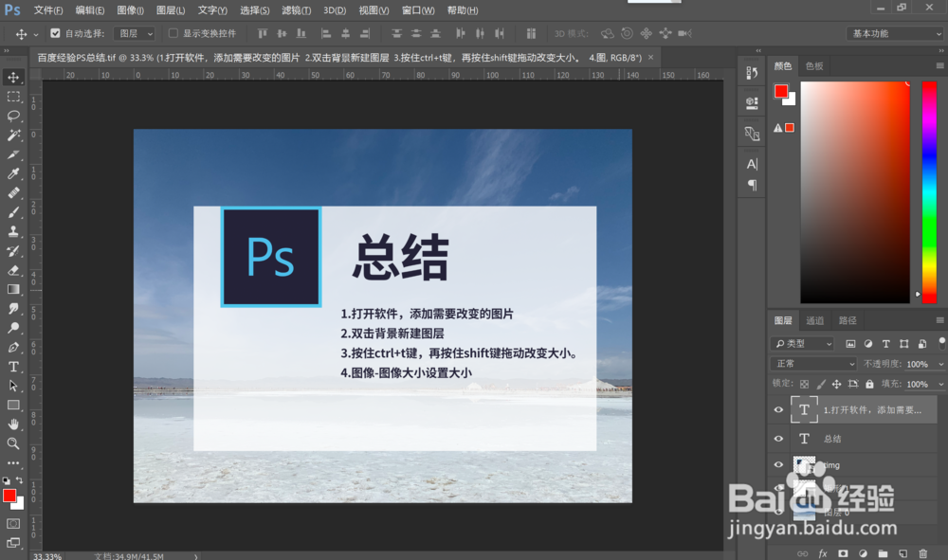948x560 pixels.
Task: Open the layer filter 类型 dropdown
Action: coord(801,342)
